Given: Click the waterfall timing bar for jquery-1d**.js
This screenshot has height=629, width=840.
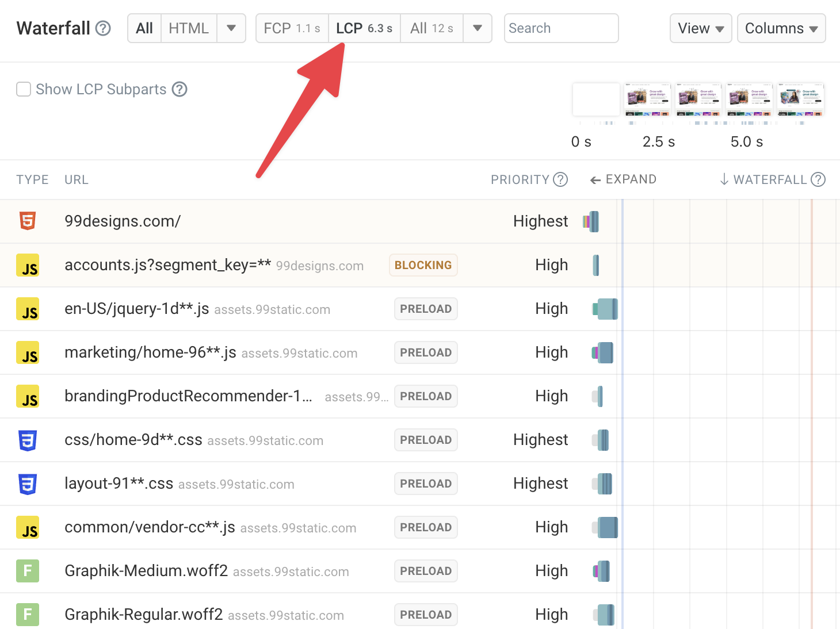Looking at the screenshot, I should pyautogui.click(x=605, y=309).
